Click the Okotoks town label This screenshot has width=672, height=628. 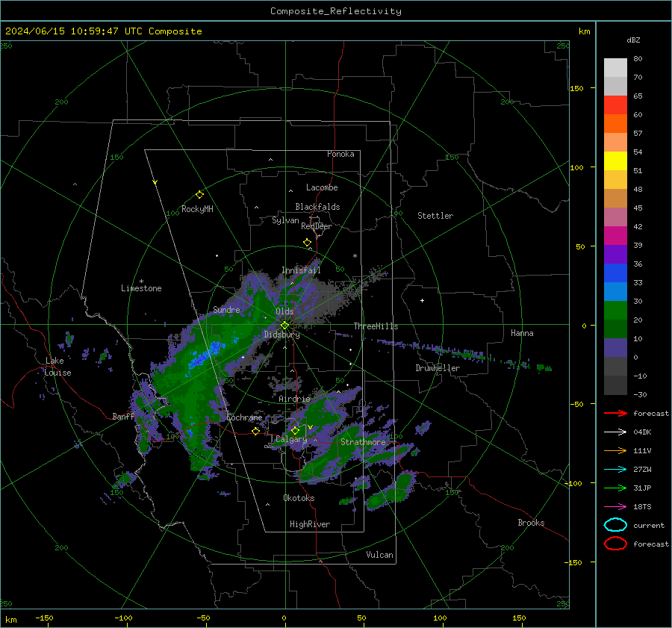click(x=299, y=498)
